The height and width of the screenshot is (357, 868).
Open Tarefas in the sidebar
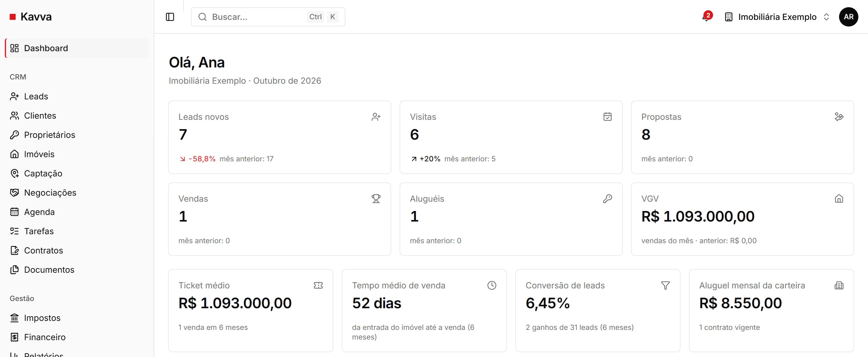coord(77,231)
